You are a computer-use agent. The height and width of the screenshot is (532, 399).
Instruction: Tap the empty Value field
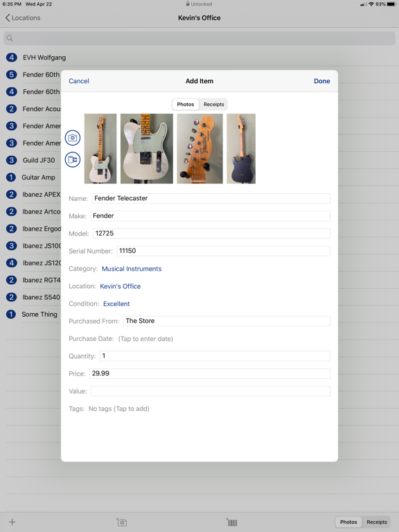(211, 391)
